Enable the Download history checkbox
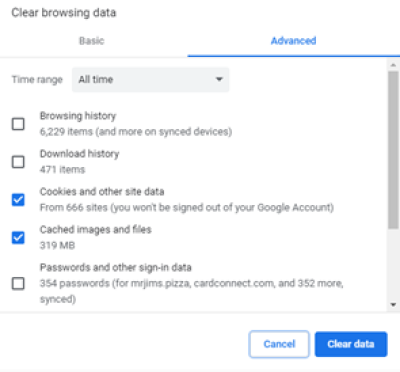 pos(18,162)
